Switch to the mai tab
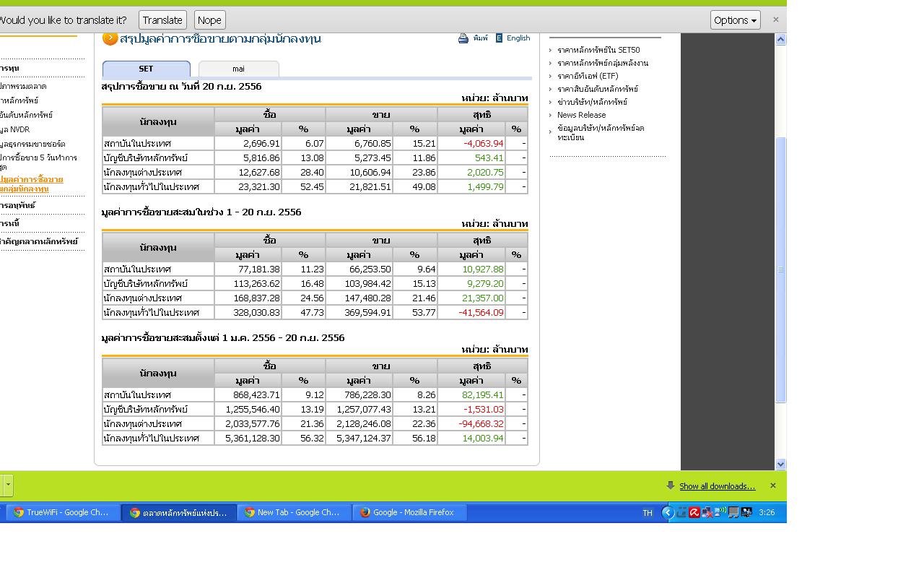Viewport: 924px width, 578px height. click(238, 69)
